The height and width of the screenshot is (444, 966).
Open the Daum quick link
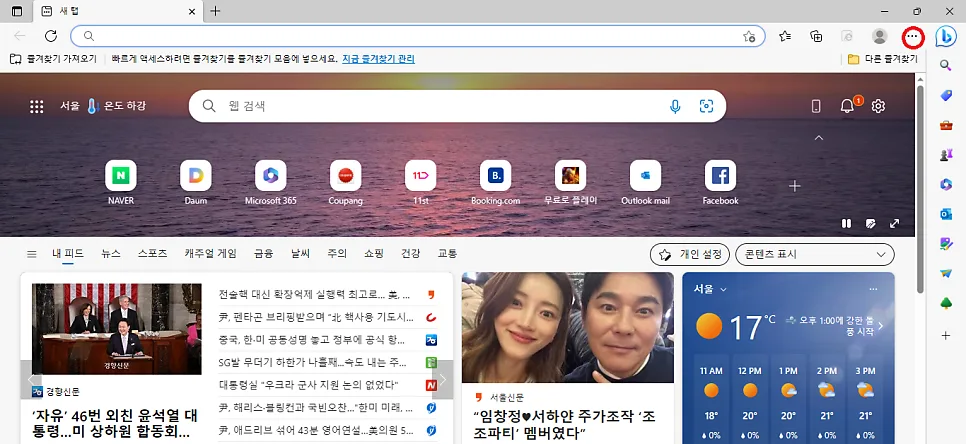[x=195, y=182]
